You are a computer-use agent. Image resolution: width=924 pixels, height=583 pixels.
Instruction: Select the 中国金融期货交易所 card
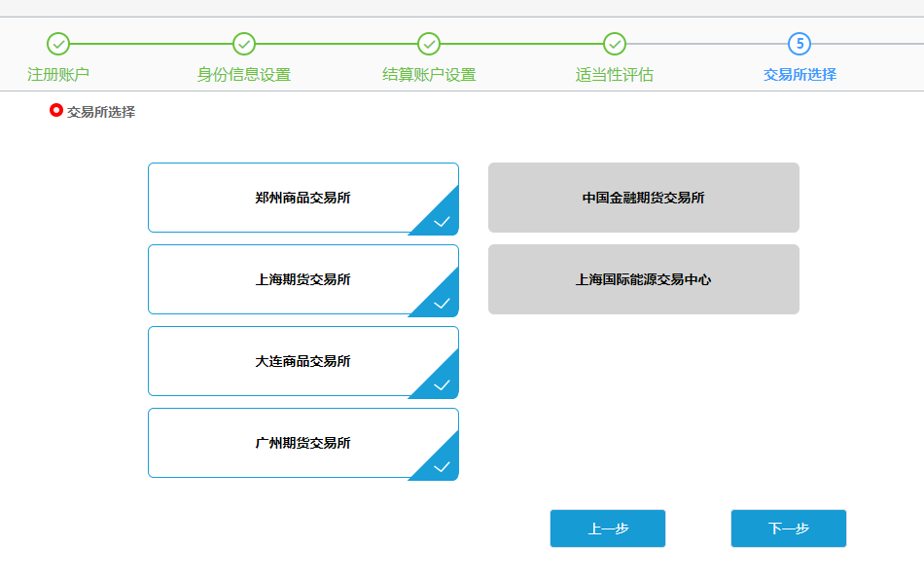click(644, 198)
